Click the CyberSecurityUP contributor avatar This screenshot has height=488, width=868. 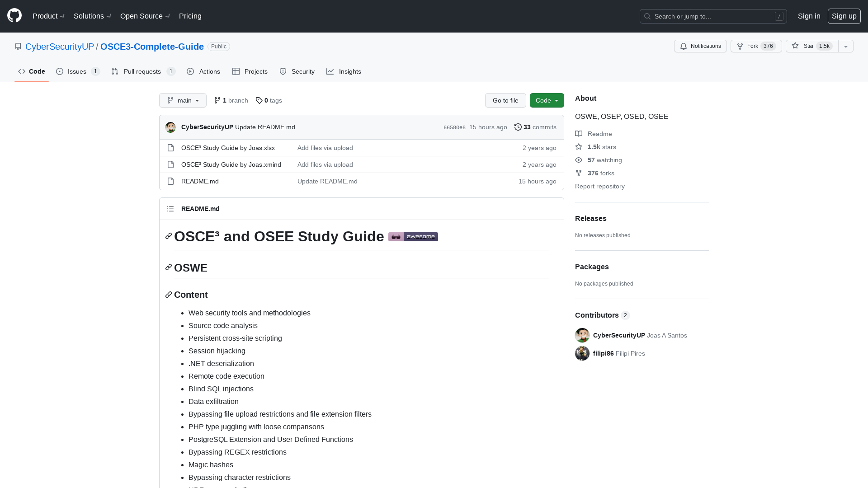582,335
